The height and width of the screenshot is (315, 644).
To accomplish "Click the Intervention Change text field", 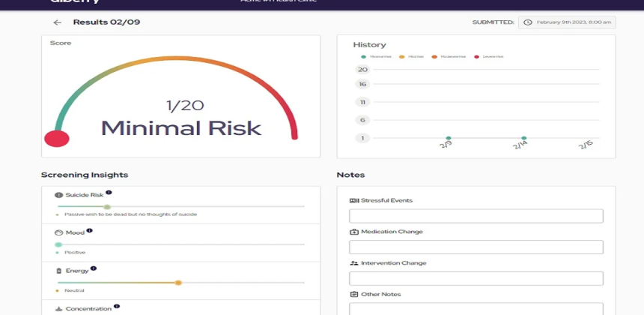I will click(476, 278).
